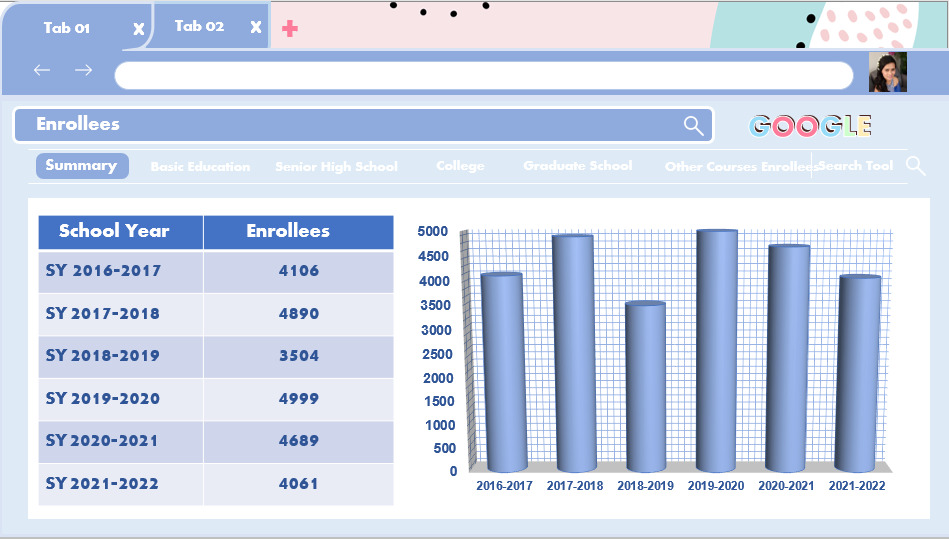Go forward with right arrow

point(84,70)
